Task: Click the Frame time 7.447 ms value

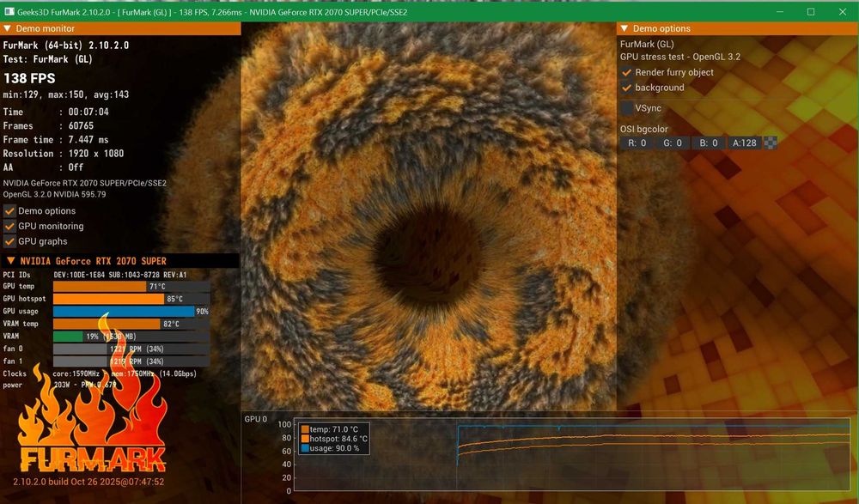Action: [88, 140]
